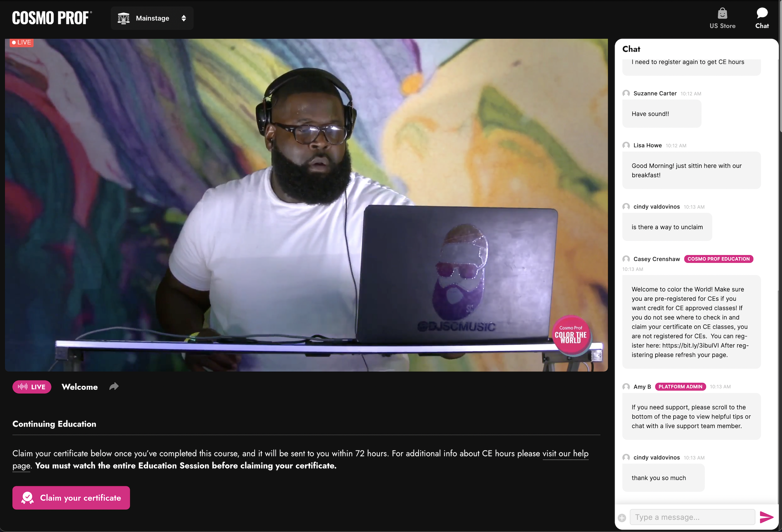Viewport: 782px width, 532px height.
Task: Open the Mainstage stage selector dropdown
Action: click(x=152, y=18)
